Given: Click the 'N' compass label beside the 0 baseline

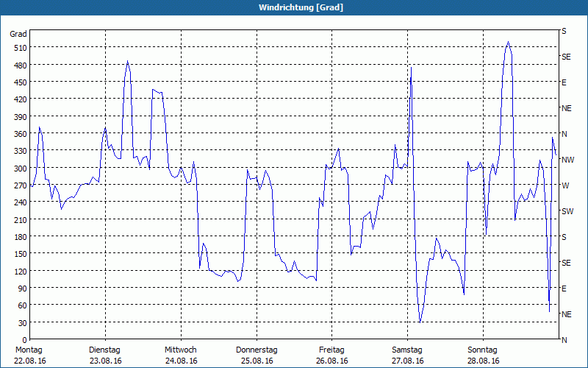Looking at the screenshot, I should coord(564,340).
